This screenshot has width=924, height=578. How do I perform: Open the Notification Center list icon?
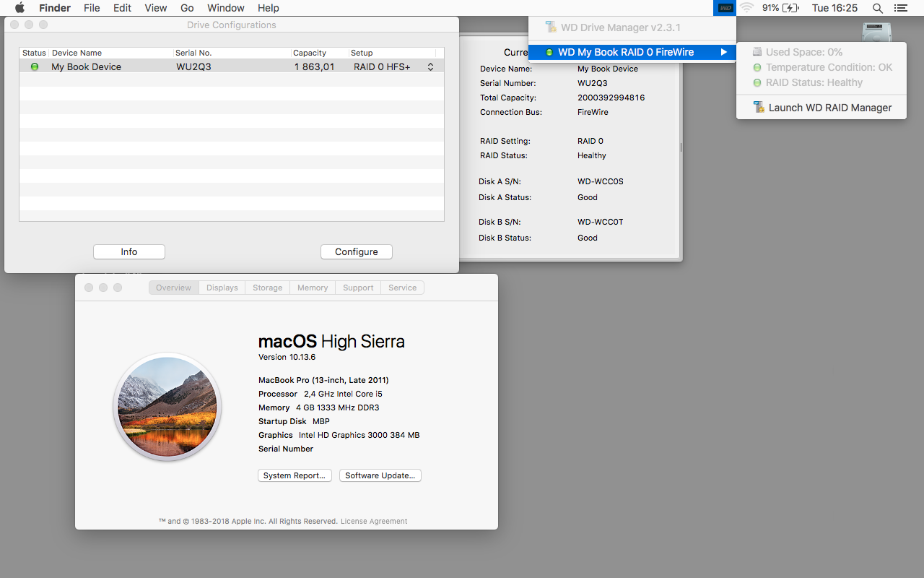(x=900, y=8)
